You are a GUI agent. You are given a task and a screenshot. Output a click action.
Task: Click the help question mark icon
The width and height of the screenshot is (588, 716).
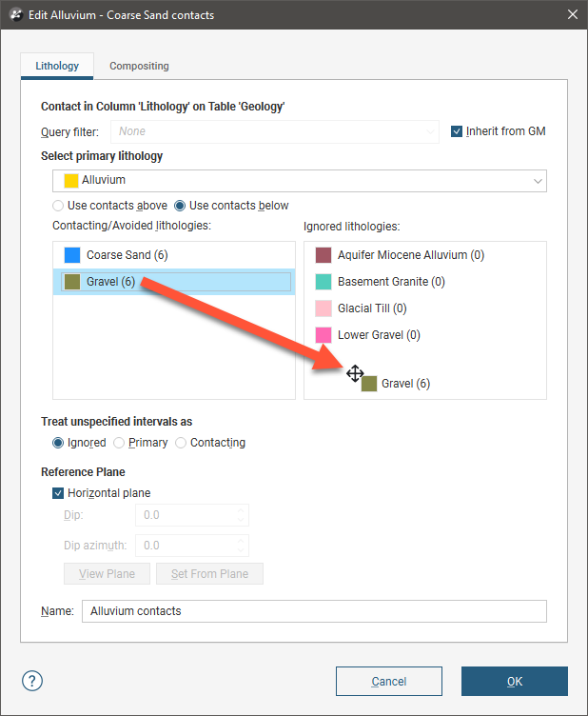point(32,681)
